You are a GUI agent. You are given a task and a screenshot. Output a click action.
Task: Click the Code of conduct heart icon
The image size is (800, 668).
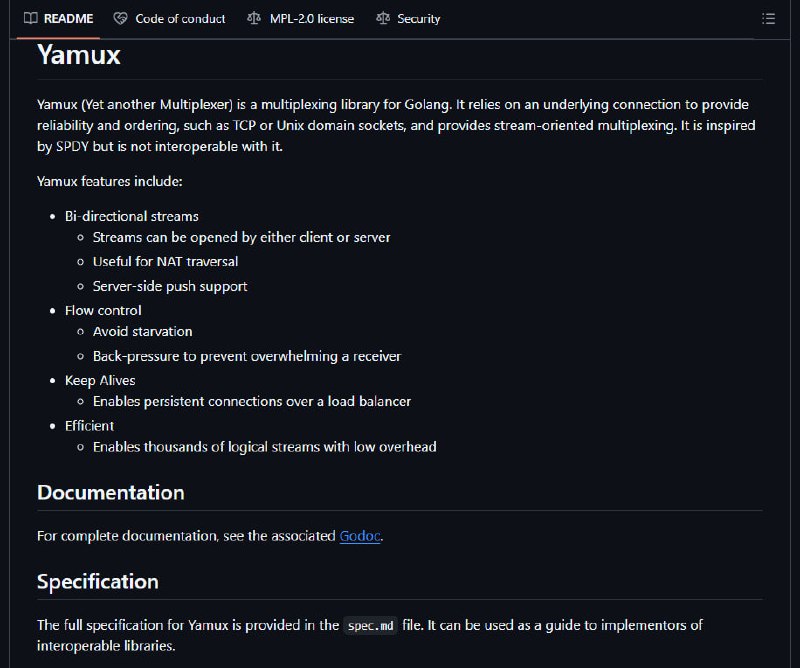tap(120, 19)
